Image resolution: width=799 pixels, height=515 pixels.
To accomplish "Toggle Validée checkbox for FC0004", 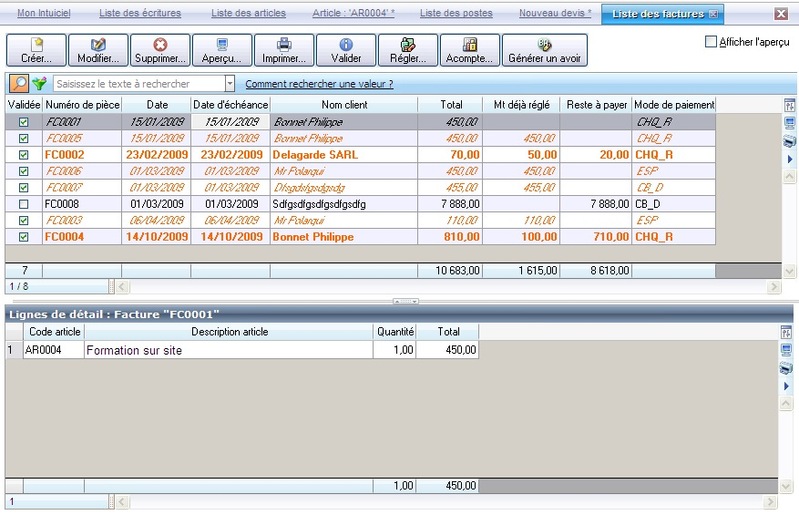I will pyautogui.click(x=23, y=236).
